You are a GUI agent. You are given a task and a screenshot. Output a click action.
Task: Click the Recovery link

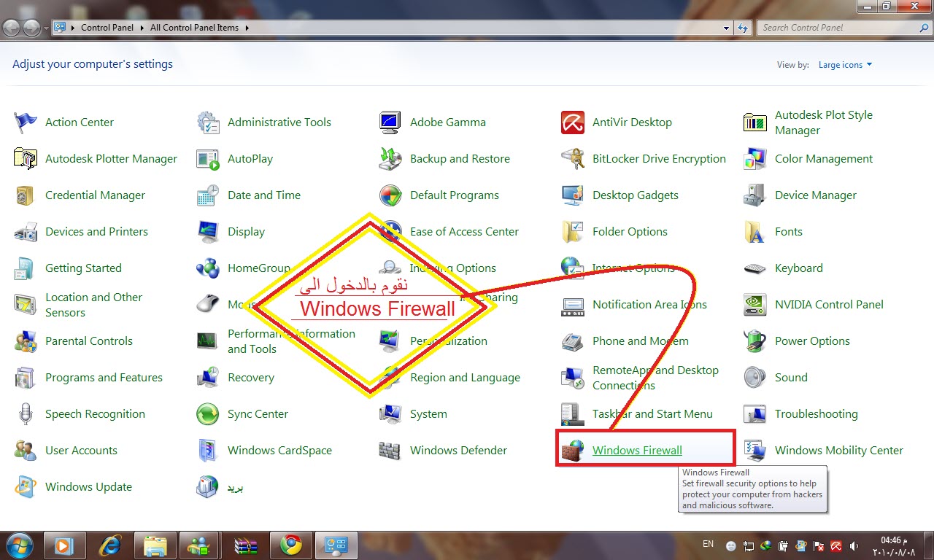point(251,378)
